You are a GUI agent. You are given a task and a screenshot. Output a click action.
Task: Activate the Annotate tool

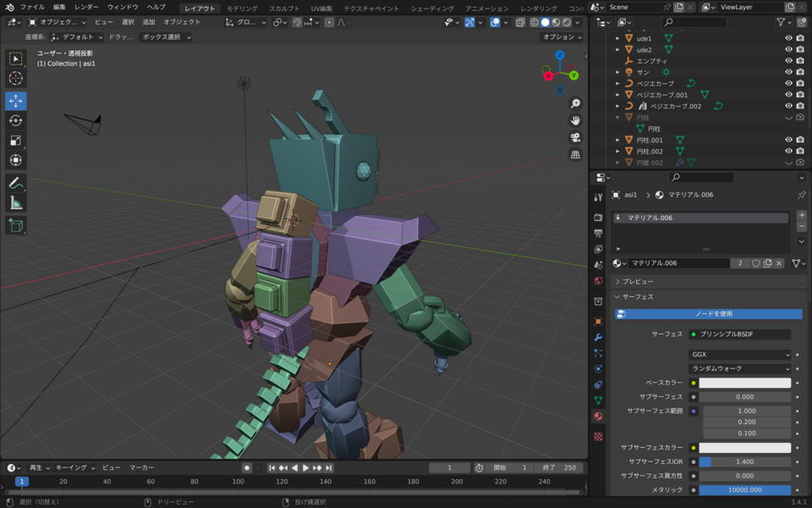click(16, 183)
